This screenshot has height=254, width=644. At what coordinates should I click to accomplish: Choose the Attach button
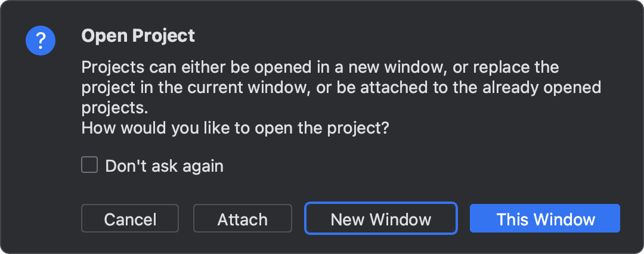242,219
